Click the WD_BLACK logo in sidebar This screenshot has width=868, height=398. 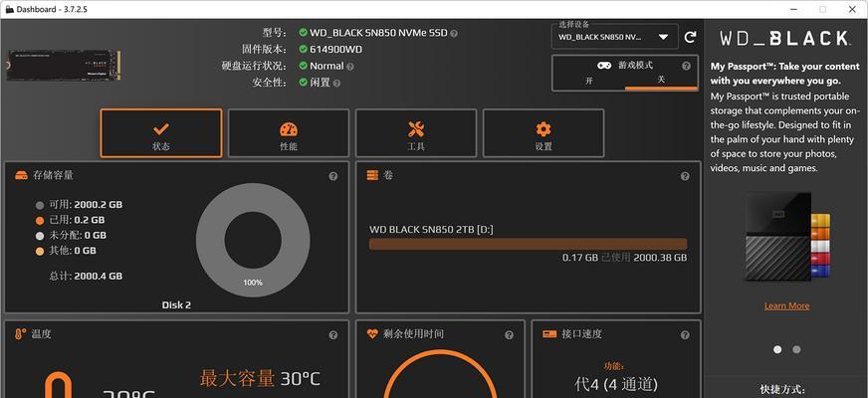[x=784, y=38]
